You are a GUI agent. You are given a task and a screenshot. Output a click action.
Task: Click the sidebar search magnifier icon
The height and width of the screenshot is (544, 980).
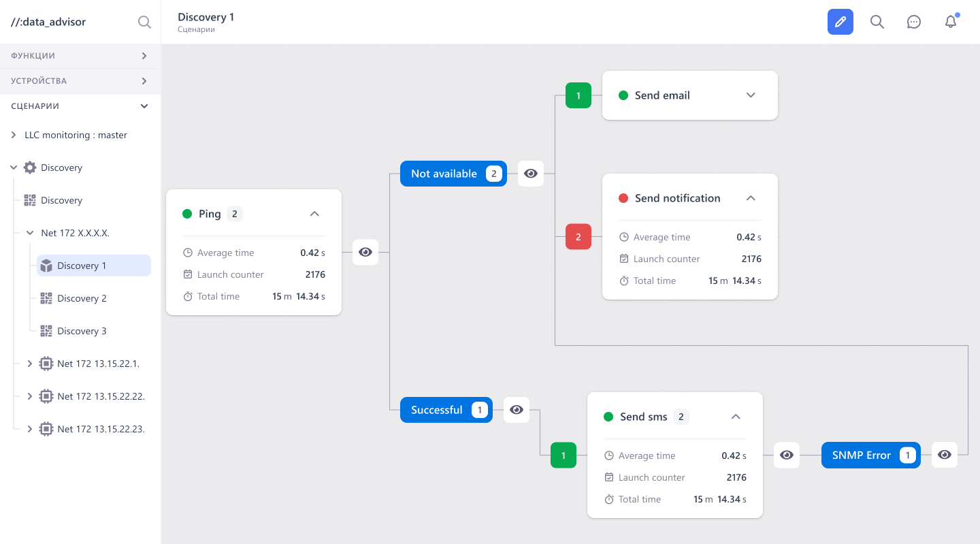144,22
